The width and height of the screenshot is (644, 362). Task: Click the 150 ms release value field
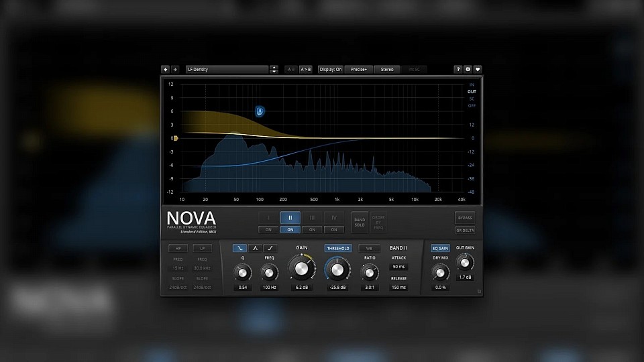pyautogui.click(x=398, y=288)
